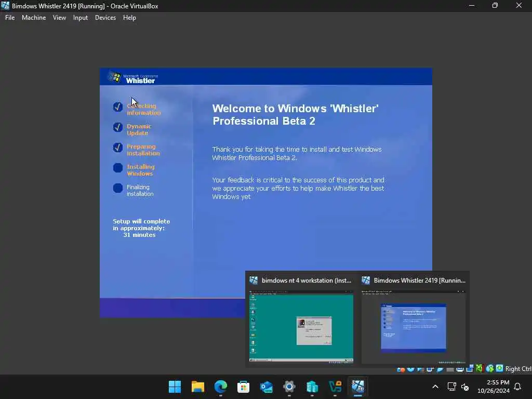Click the 'Dynamic Update' step label
Image resolution: width=532 pixels, height=399 pixels.
(139, 129)
